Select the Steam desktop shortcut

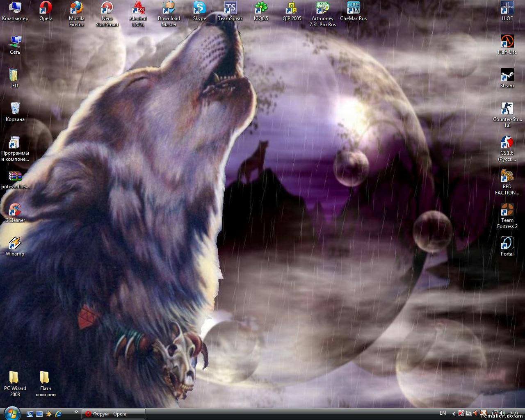pos(507,78)
